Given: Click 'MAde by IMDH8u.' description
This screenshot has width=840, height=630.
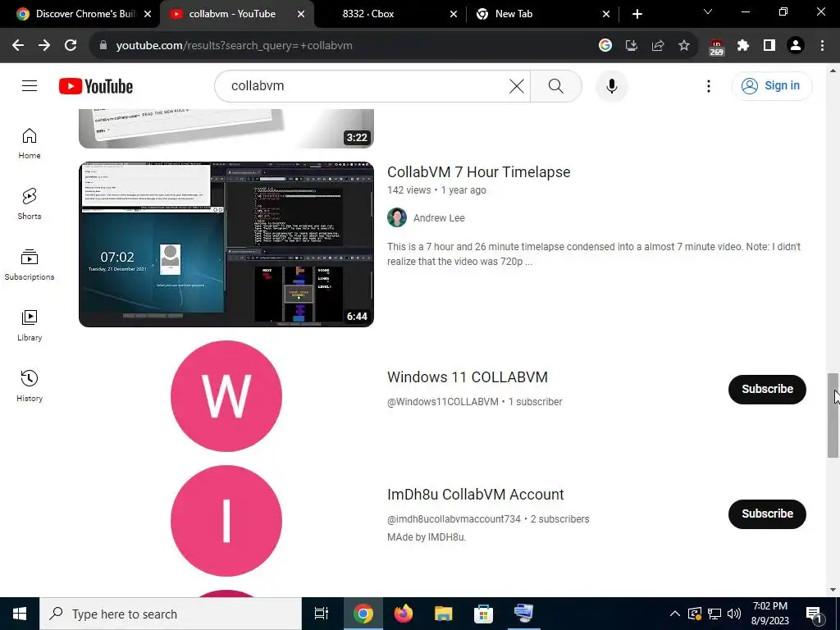Looking at the screenshot, I should tap(427, 536).
